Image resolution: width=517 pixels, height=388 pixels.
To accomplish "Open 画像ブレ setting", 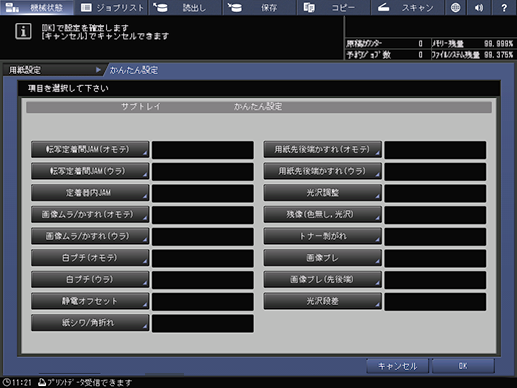I will click(x=322, y=258).
